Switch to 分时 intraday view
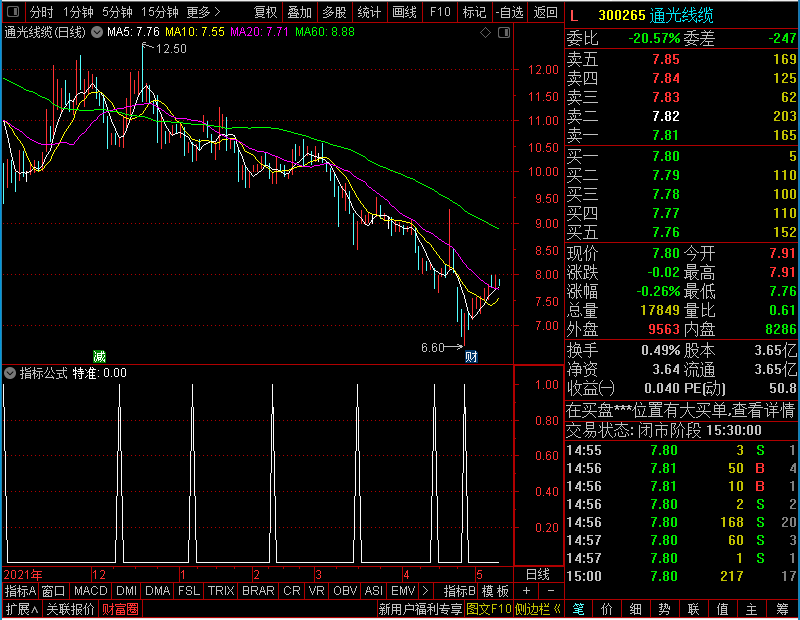Image resolution: width=800 pixels, height=620 pixels. point(41,12)
